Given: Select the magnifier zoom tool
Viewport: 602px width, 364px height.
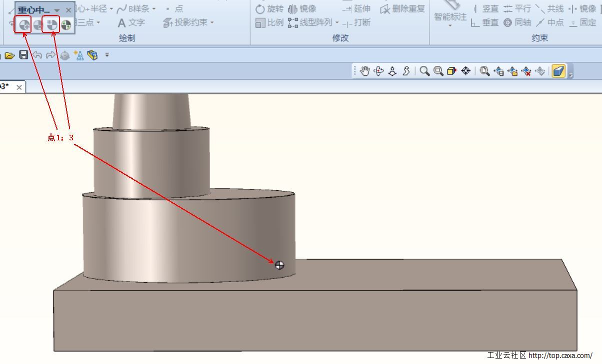Looking at the screenshot, I should (x=424, y=71).
